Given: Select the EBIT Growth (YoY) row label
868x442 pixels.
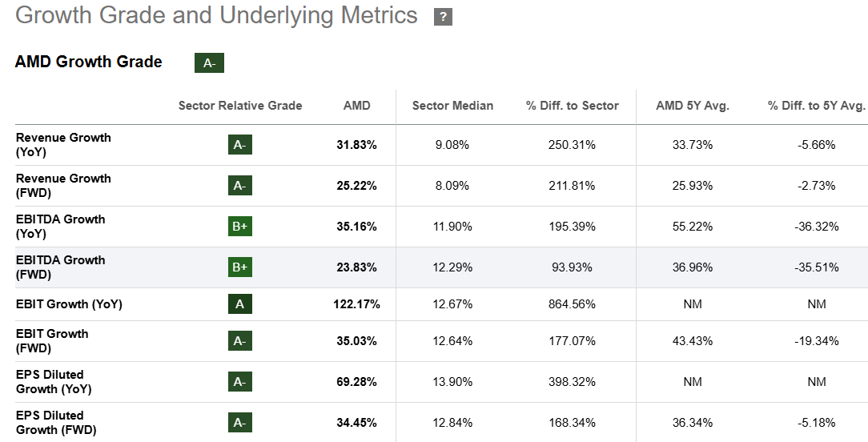Looking at the screenshot, I should click(69, 304).
